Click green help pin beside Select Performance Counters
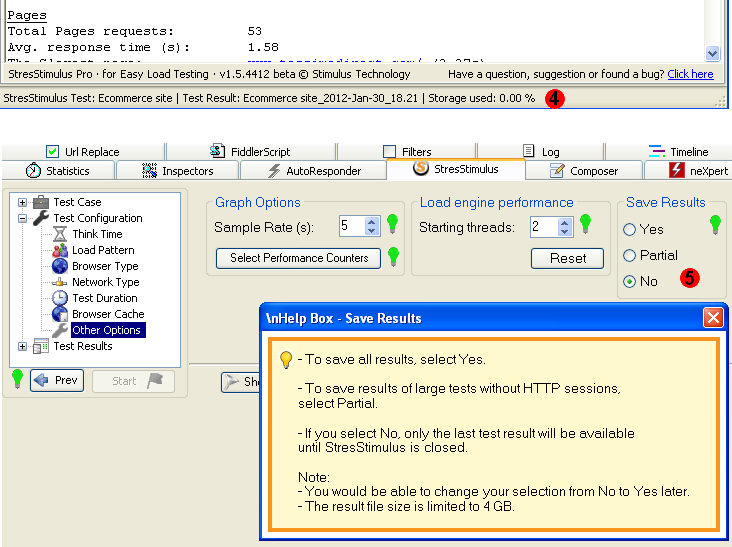This screenshot has width=732, height=547. pyautogui.click(x=394, y=257)
